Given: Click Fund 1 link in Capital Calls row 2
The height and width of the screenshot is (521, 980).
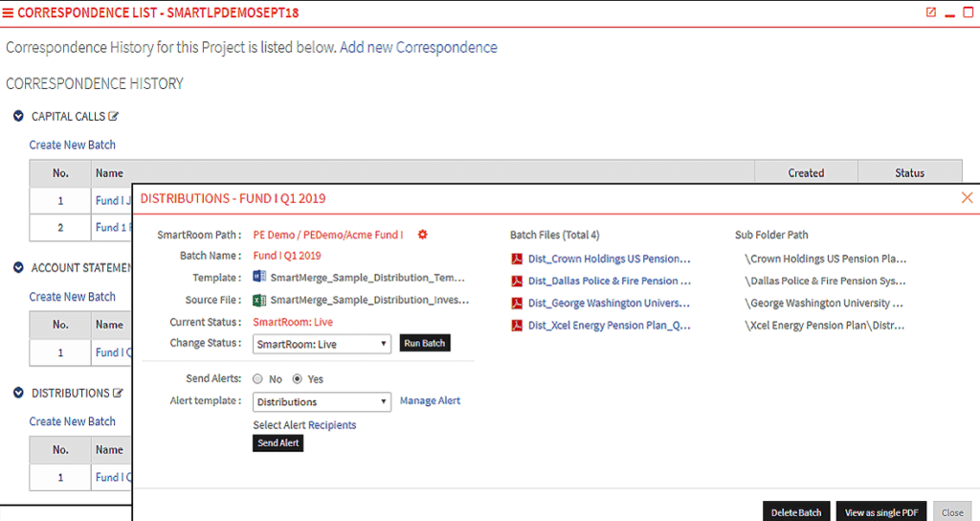Looking at the screenshot, I should [x=113, y=228].
